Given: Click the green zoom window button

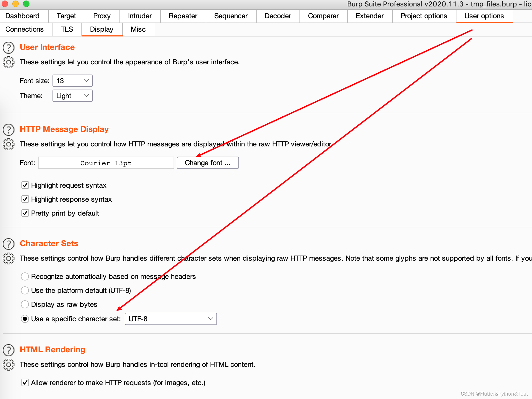Looking at the screenshot, I should click(x=26, y=3).
